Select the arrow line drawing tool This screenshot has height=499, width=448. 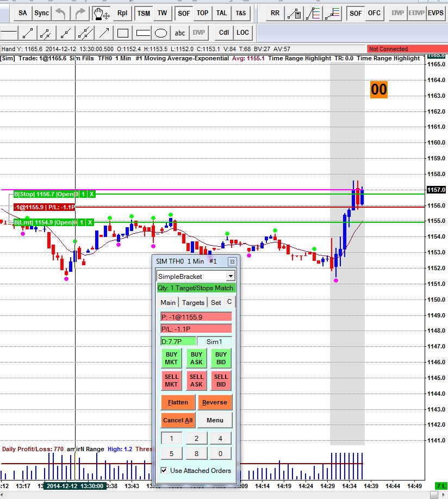[104, 33]
